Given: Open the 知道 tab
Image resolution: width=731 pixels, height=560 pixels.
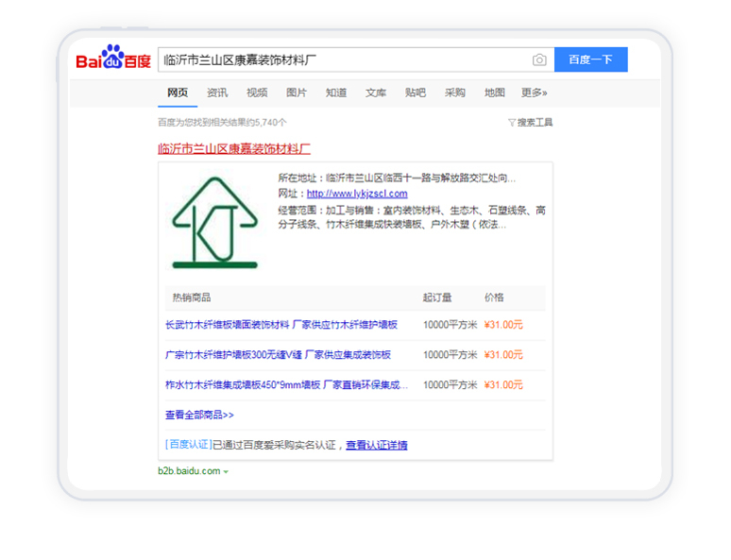Looking at the screenshot, I should [336, 93].
